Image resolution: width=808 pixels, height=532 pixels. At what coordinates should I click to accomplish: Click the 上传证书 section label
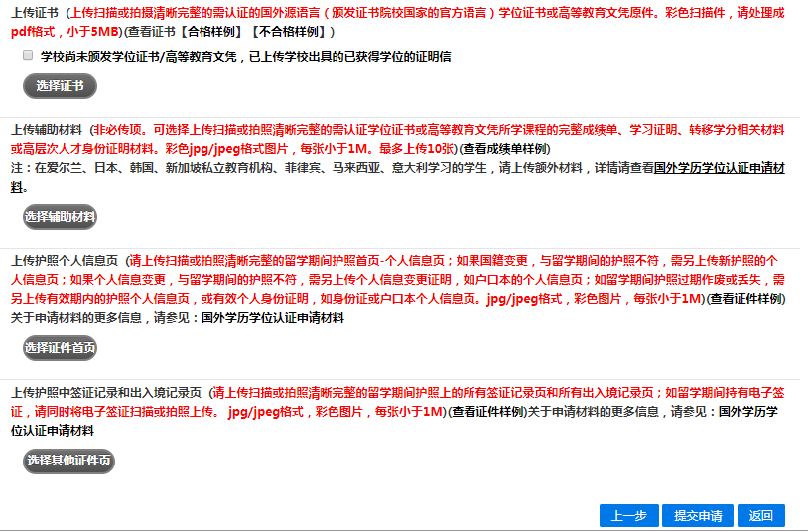click(34, 13)
